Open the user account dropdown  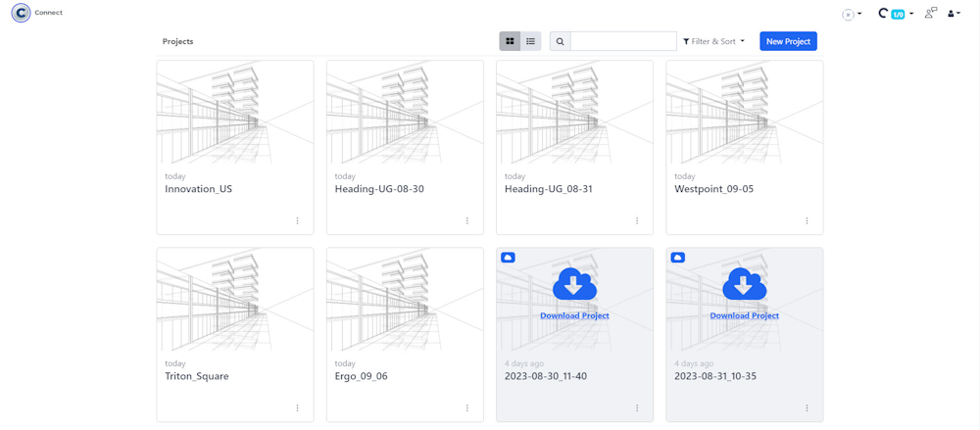954,14
